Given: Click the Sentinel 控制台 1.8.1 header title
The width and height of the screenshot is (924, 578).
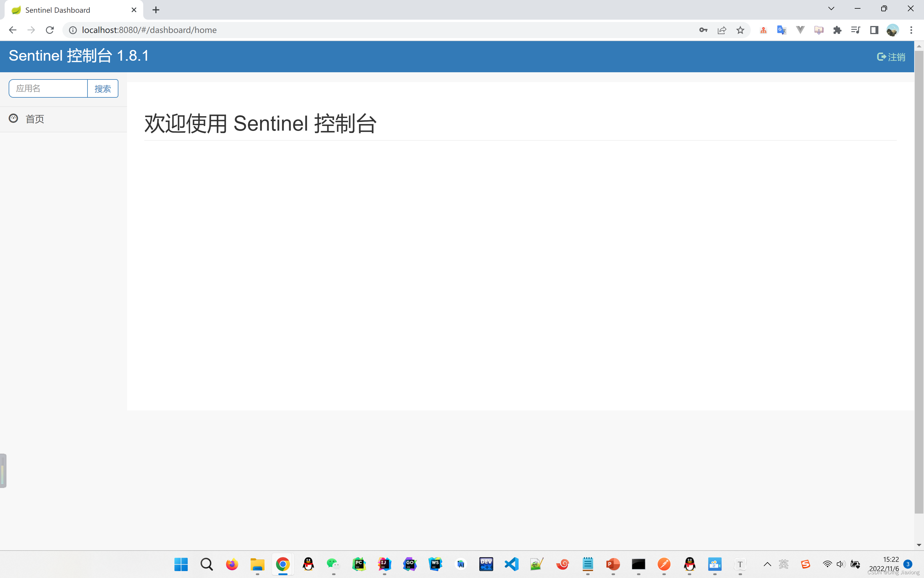Looking at the screenshot, I should point(79,56).
